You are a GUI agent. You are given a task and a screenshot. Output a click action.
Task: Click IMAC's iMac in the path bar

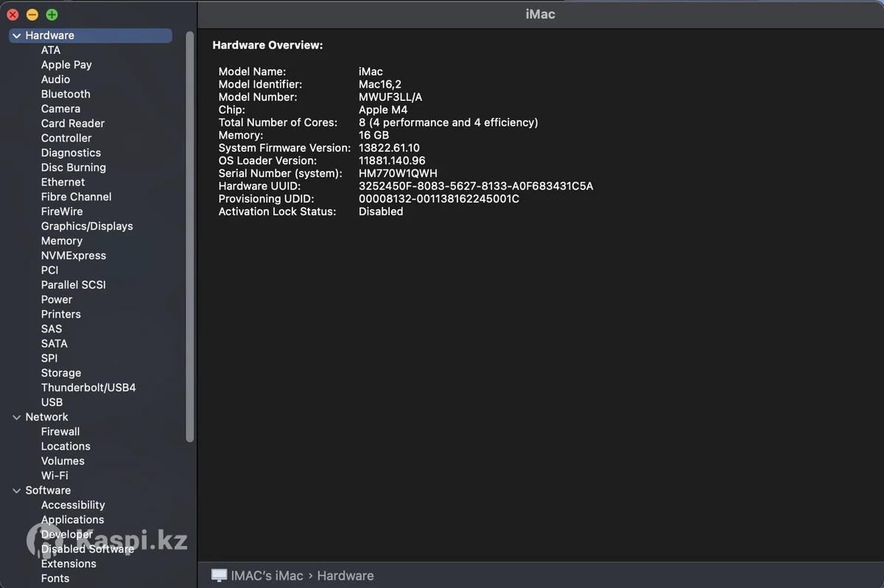pyautogui.click(x=267, y=575)
